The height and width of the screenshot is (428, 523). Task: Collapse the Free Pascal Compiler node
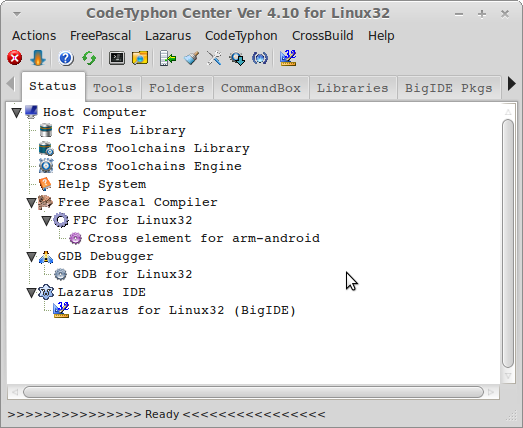(31, 202)
